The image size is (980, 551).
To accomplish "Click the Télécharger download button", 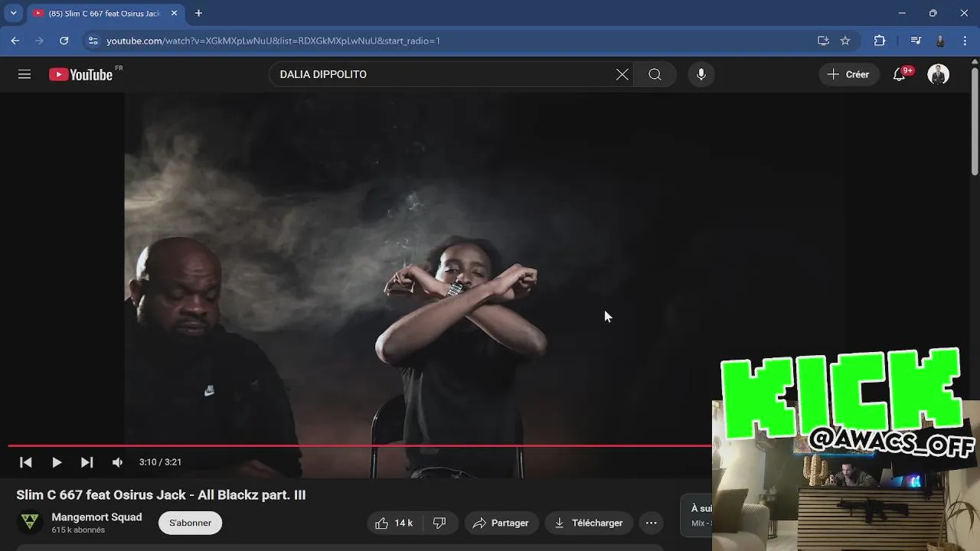I will [x=589, y=523].
